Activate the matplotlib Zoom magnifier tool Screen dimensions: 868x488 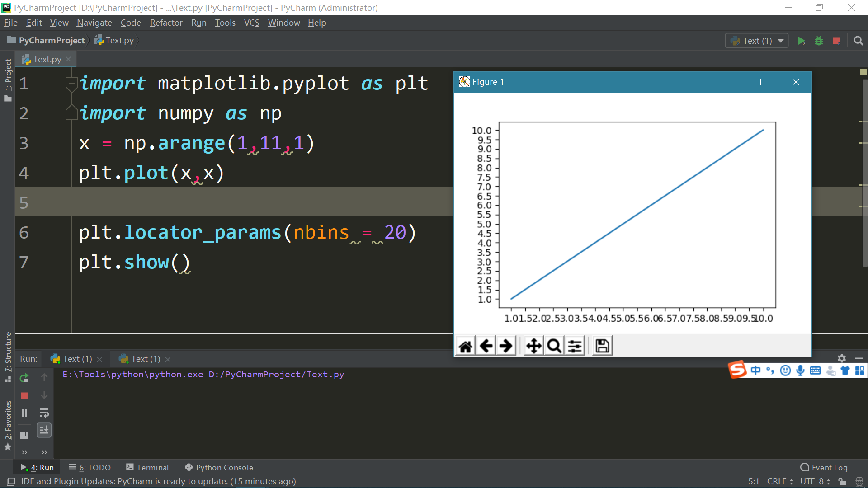coord(554,346)
